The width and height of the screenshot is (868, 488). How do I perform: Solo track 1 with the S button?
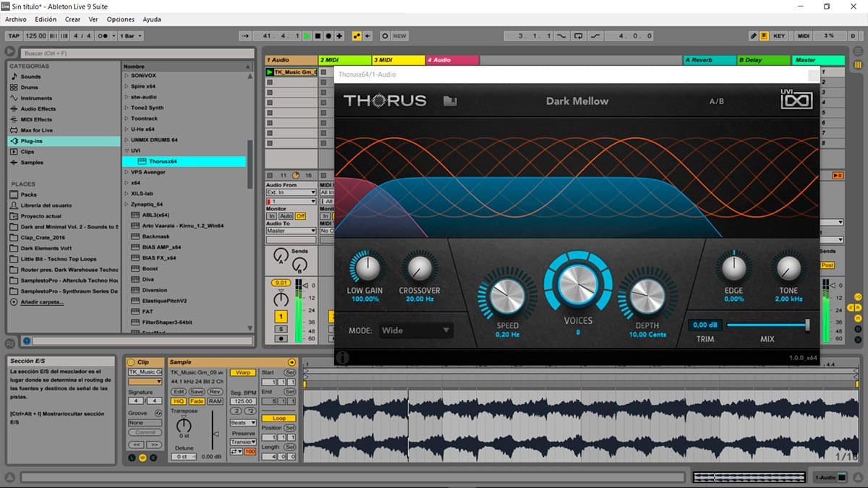(281, 329)
